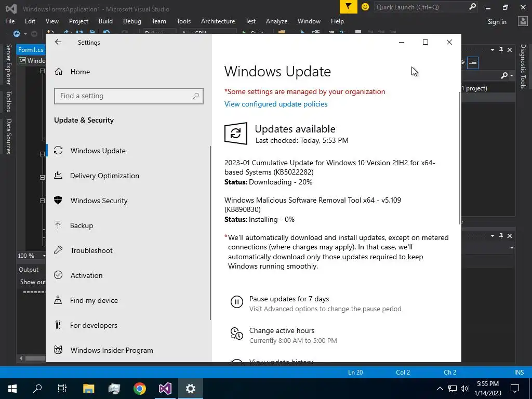The height and width of the screenshot is (399, 532).
Task: Click the Updates available refresh icon
Action: [236, 134]
